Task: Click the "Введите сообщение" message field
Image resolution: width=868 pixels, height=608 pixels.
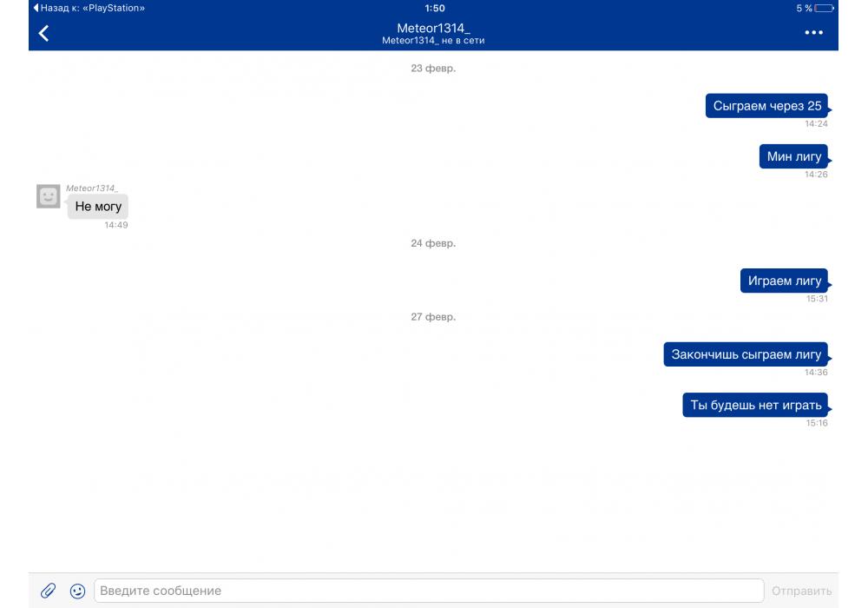Action: pyautogui.click(x=428, y=591)
